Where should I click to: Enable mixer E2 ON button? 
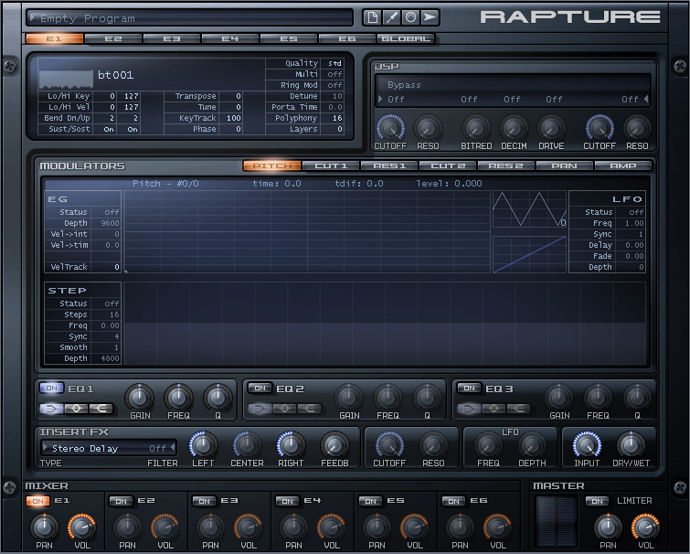(121, 501)
